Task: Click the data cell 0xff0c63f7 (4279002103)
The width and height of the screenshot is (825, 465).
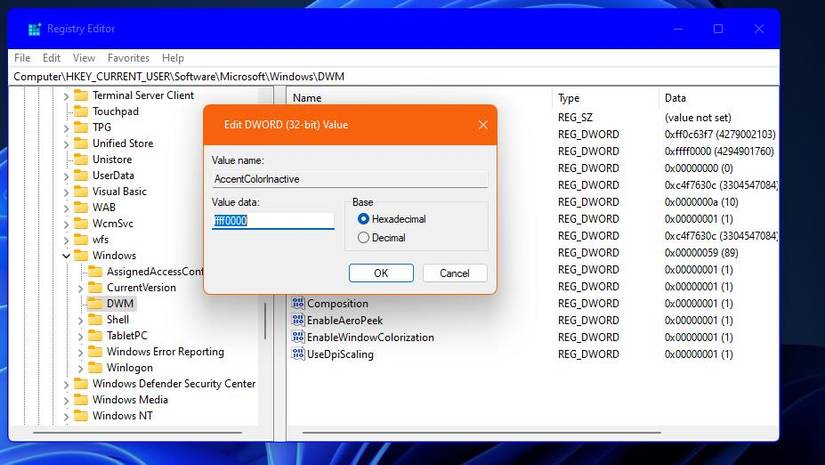Action: click(720, 134)
